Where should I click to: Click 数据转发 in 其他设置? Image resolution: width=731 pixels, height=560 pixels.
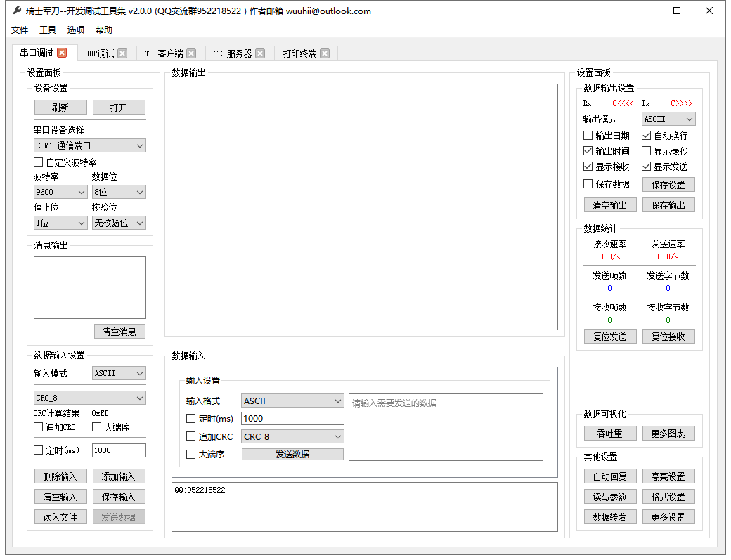coord(610,516)
